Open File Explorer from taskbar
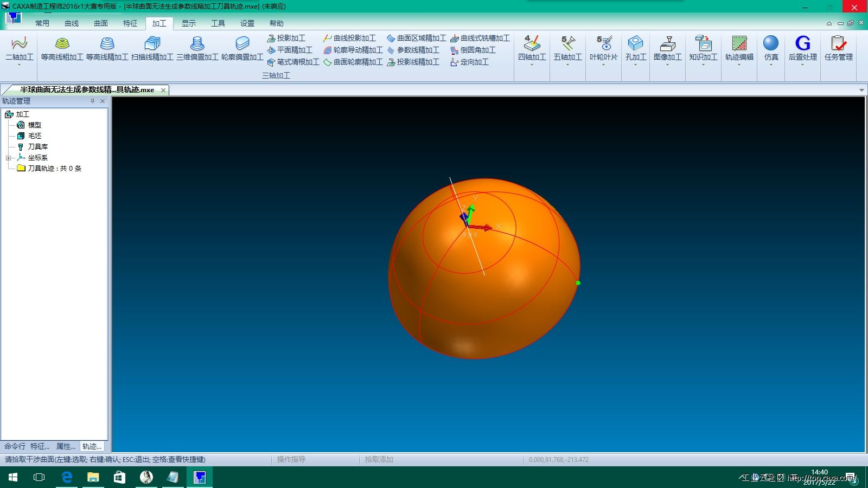868x488 pixels. 93,477
